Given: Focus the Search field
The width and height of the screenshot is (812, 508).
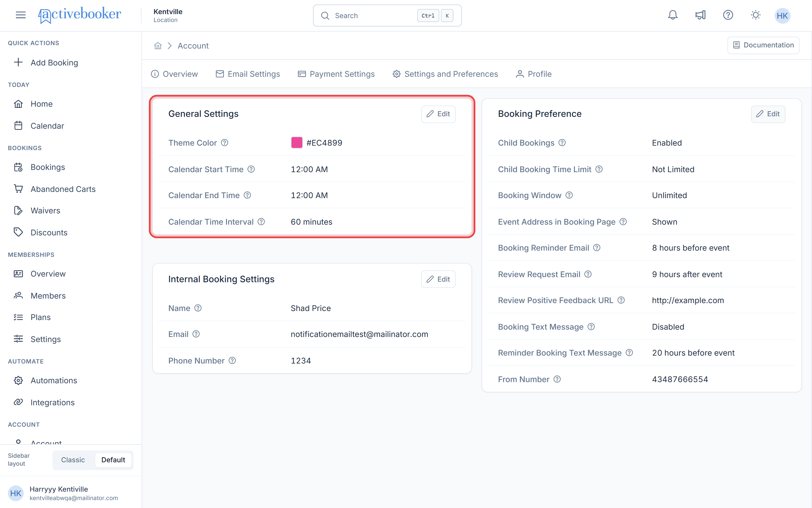Looking at the screenshot, I should tap(387, 16).
